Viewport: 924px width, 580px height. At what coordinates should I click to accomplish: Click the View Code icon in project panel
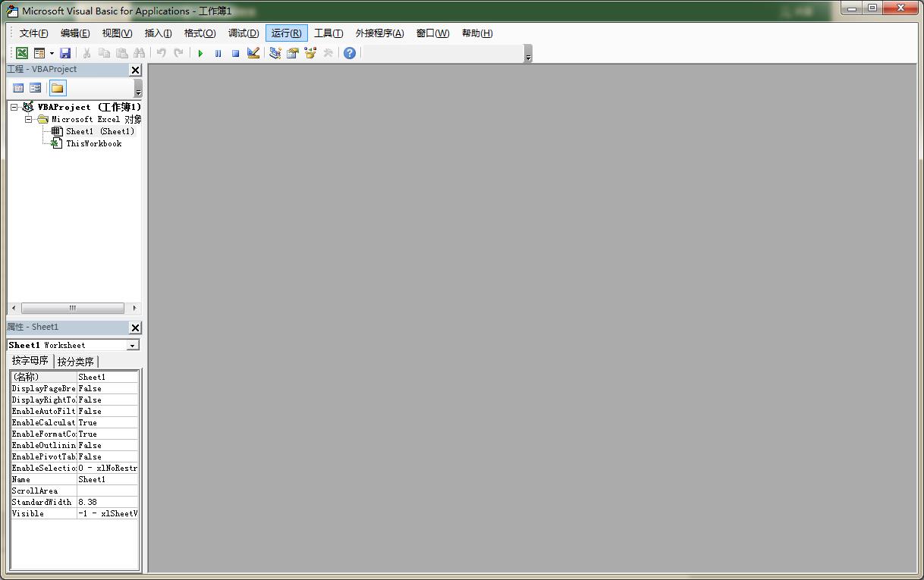19,88
